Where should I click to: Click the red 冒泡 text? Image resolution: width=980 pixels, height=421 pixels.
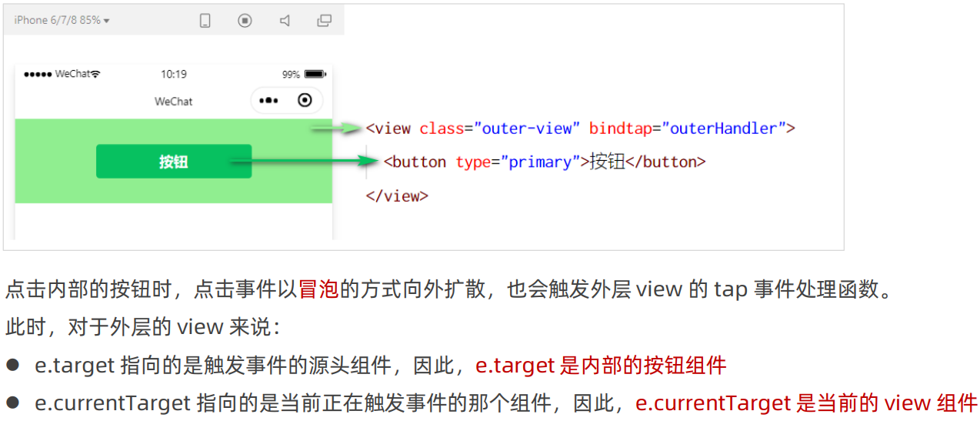point(318,290)
